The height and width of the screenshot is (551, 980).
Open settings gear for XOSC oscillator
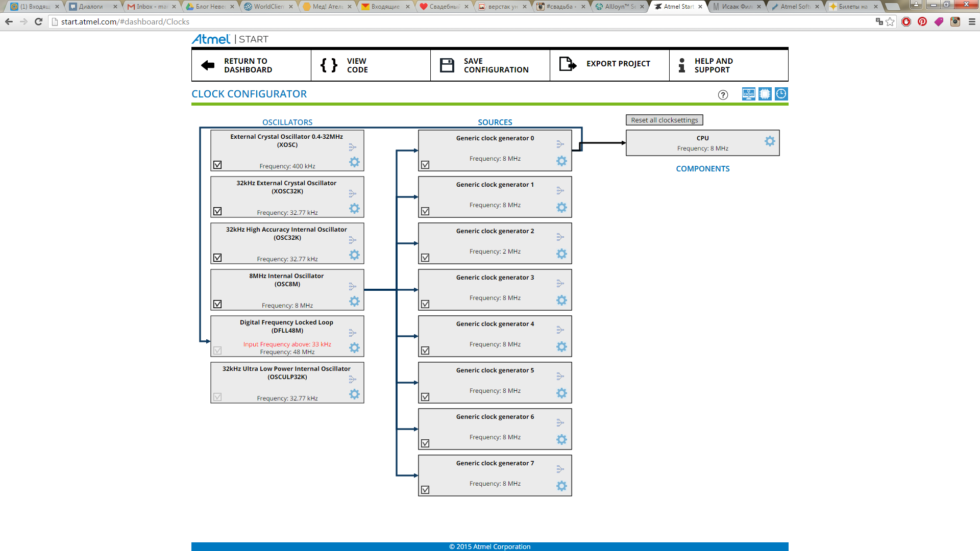[x=354, y=162]
